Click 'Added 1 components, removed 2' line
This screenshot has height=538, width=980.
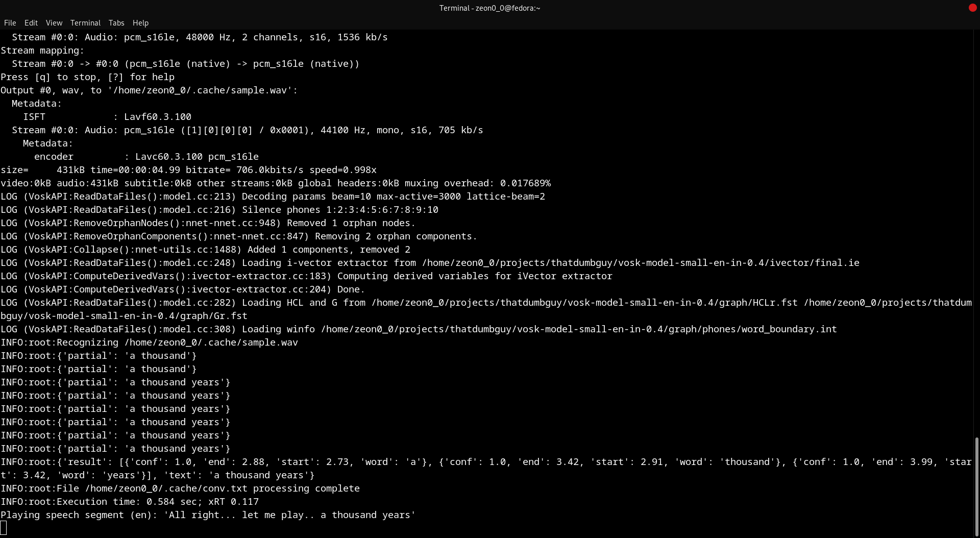[205, 250]
